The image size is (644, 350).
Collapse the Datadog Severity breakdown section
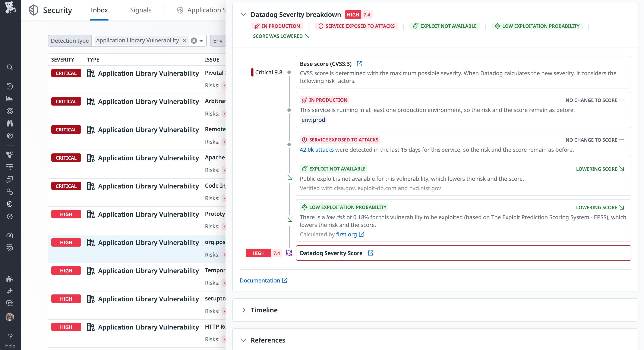243,15
